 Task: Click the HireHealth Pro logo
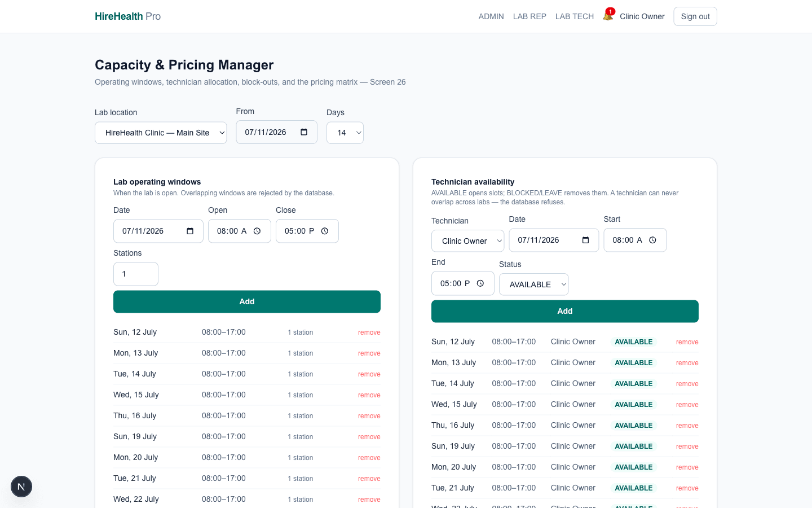[x=127, y=16]
